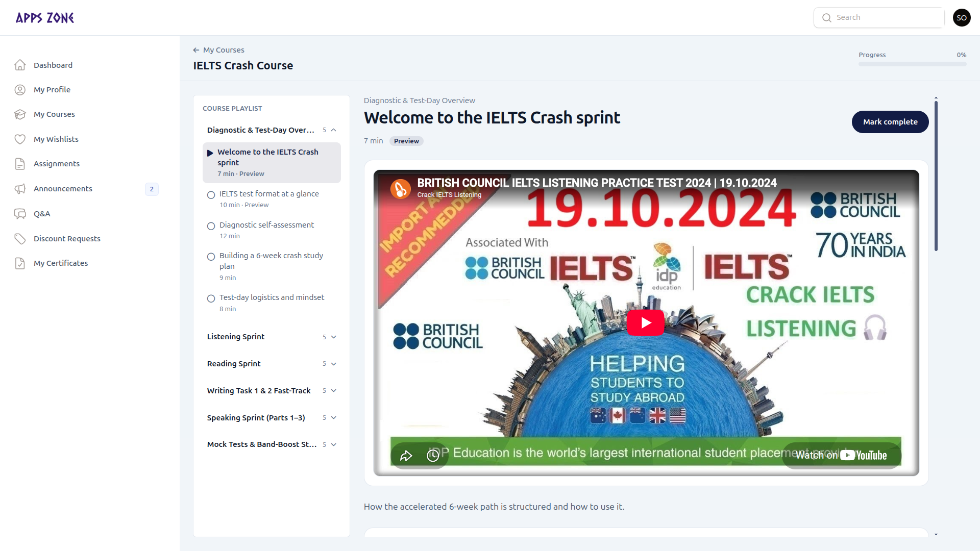Toggle completion circle for Test-day logistics lesson
This screenshot has width=980, height=551.
211,298
